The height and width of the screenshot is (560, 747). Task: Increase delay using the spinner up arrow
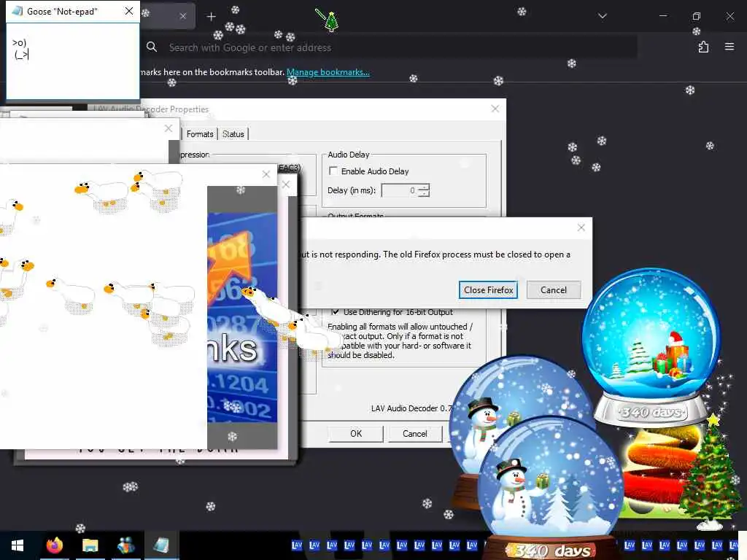click(425, 187)
